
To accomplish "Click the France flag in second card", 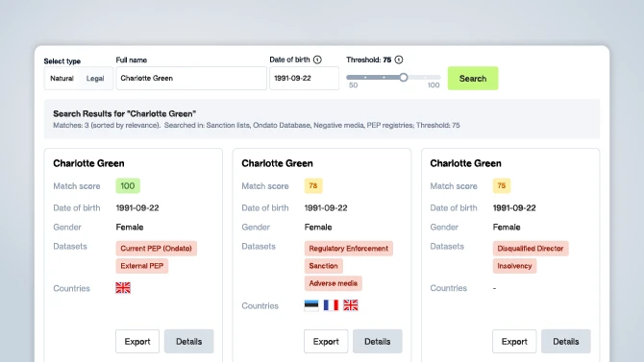I will point(331,305).
